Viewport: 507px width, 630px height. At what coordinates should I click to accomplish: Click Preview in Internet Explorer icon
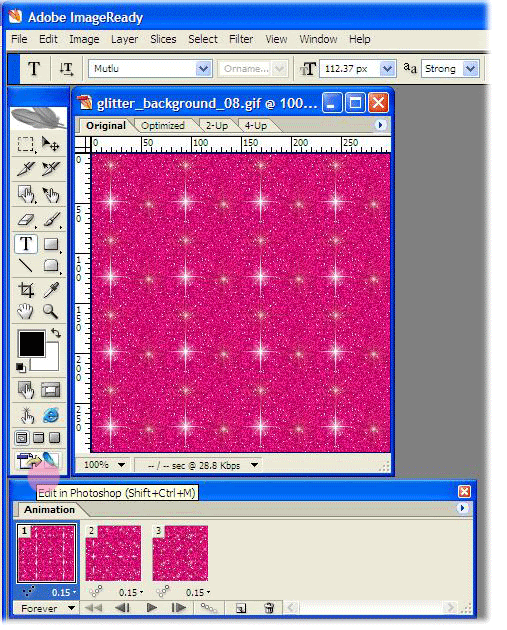point(51,415)
